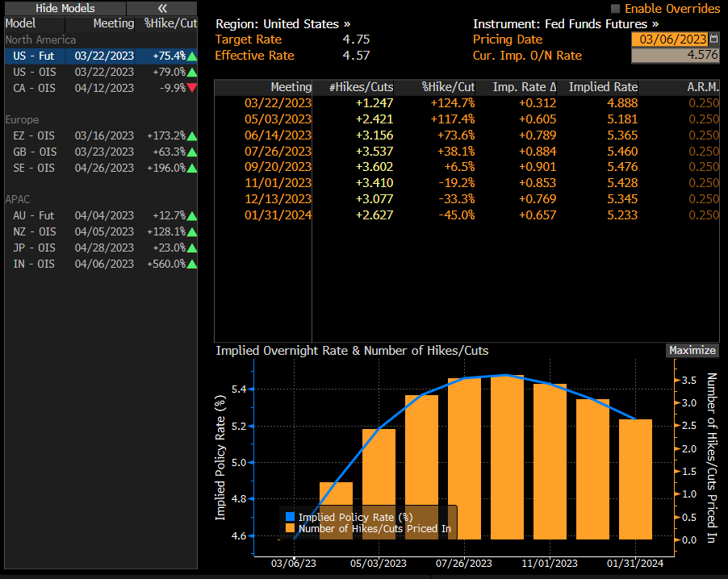Click the green arrow on the IN - OIS row
The image size is (728, 579).
click(191, 264)
